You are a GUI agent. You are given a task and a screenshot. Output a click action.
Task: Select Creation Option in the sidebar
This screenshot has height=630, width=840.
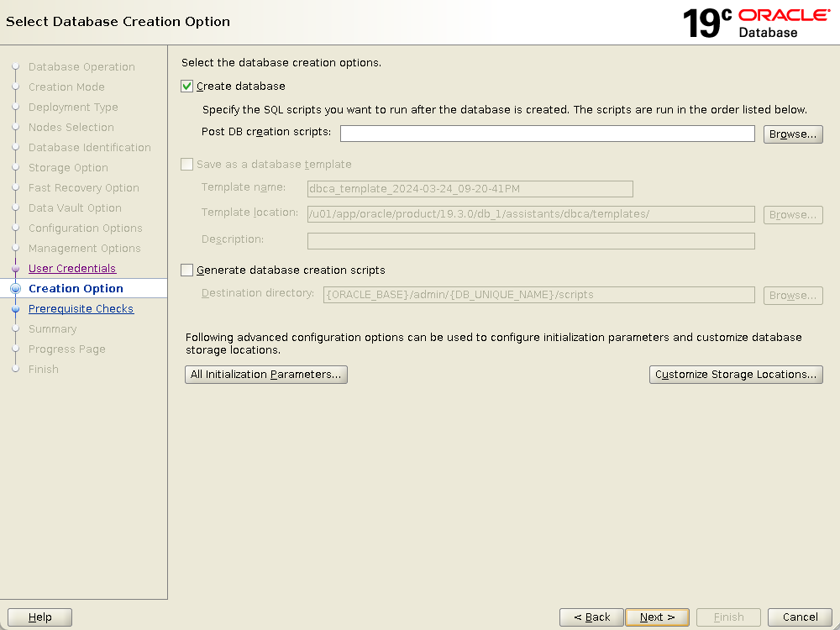(x=76, y=289)
